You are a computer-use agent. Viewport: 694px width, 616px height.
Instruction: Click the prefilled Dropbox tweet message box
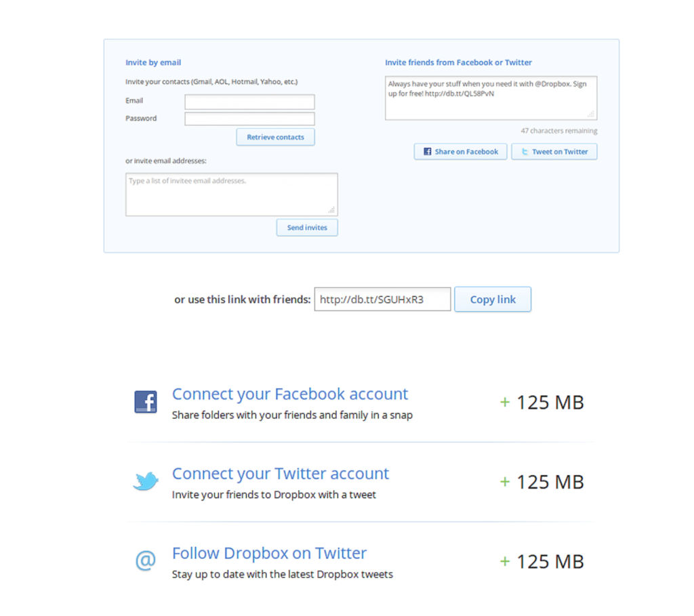[491, 97]
